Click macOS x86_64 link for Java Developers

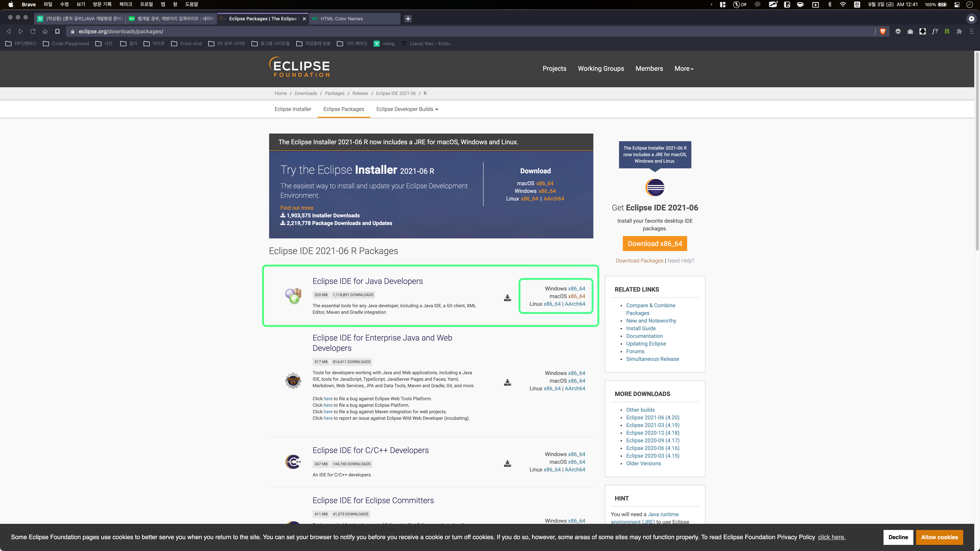(576, 296)
